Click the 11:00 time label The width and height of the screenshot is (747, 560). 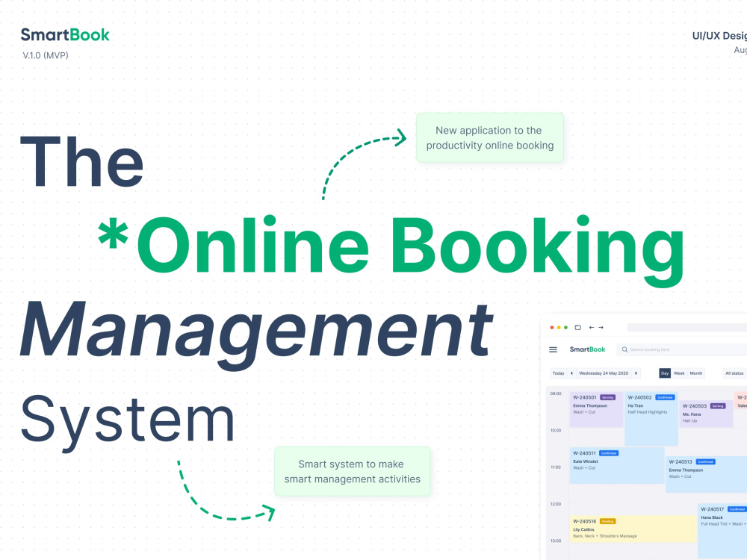pyautogui.click(x=556, y=467)
